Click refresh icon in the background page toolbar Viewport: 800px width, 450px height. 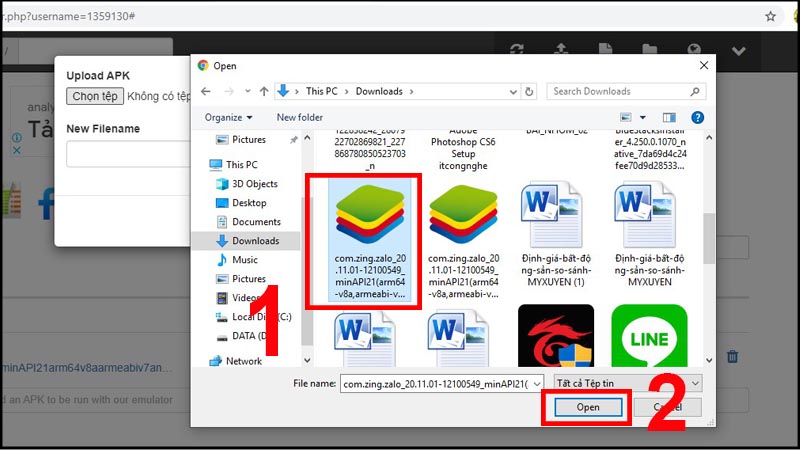coord(517,49)
